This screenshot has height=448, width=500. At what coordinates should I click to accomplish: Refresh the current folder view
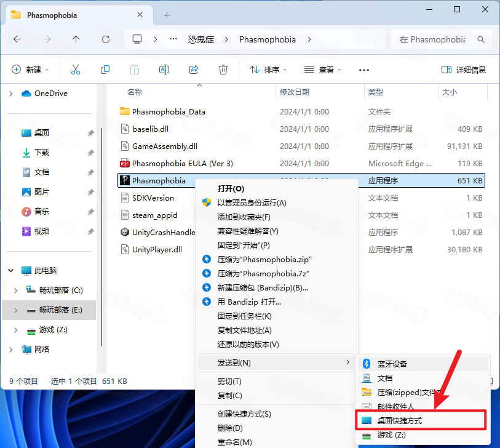click(106, 39)
